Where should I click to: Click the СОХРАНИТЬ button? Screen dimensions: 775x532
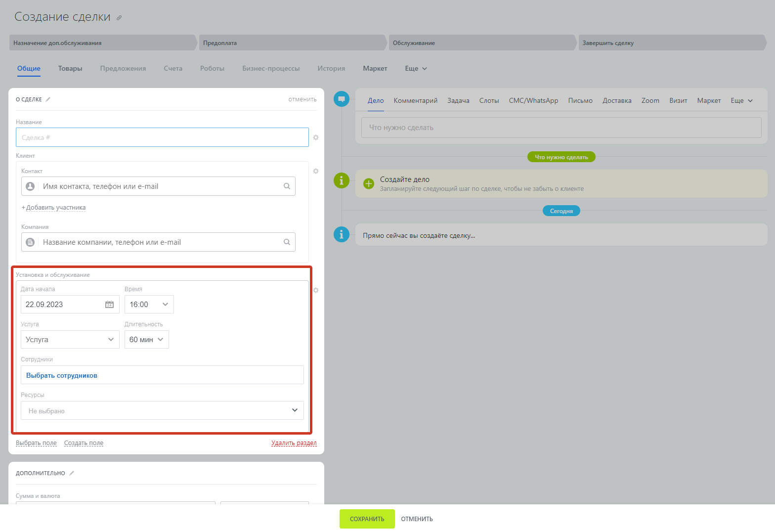(x=367, y=519)
